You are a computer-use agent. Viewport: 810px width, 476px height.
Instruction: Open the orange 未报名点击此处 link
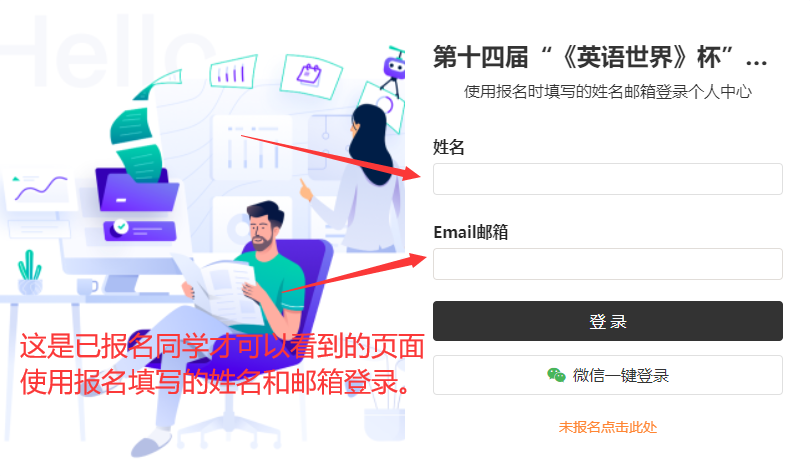pos(608,427)
